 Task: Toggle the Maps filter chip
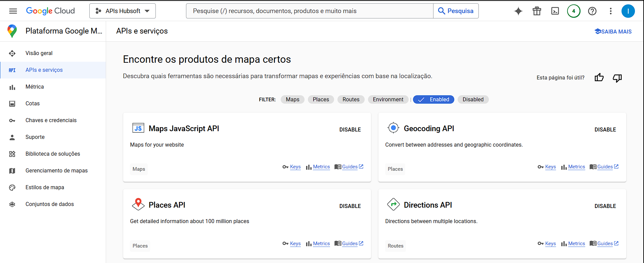(292, 99)
